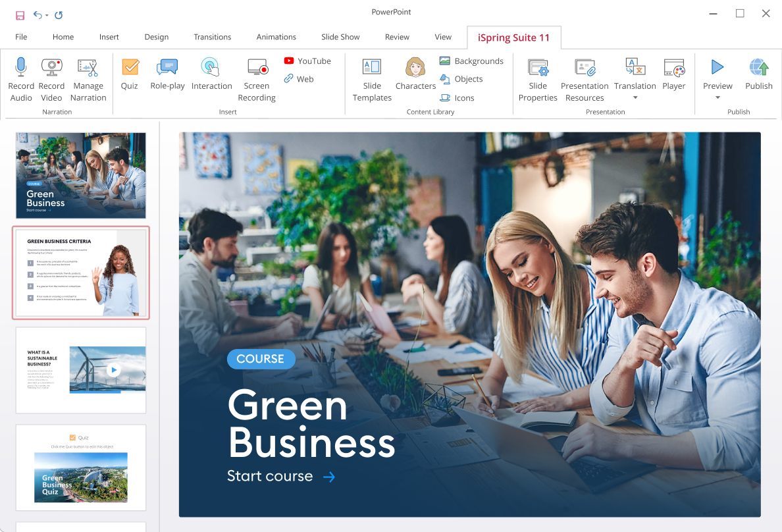Image resolution: width=782 pixels, height=532 pixels.
Task: Open the Record Video tool
Action: [x=51, y=79]
